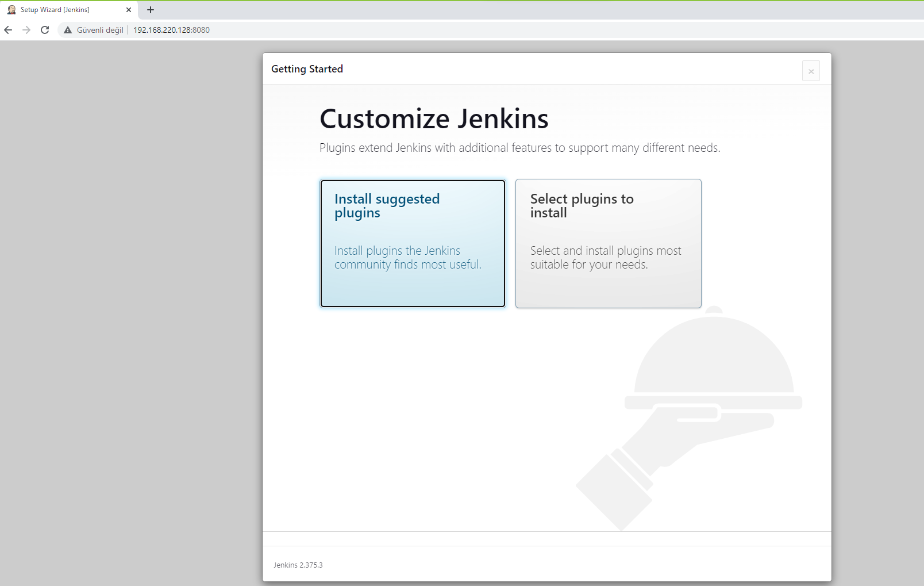Screen dimensions: 924x586
Task: Choose Install suggested plugins
Action: [x=413, y=243]
